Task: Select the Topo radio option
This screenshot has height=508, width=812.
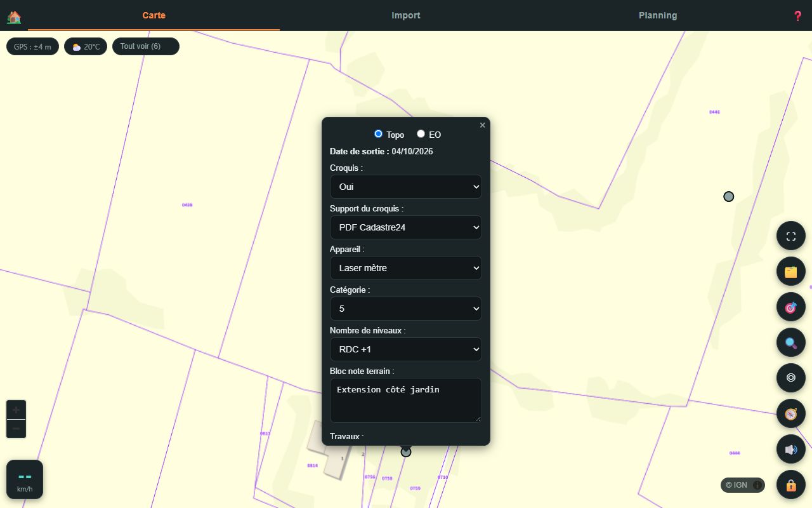Action: pyautogui.click(x=379, y=134)
